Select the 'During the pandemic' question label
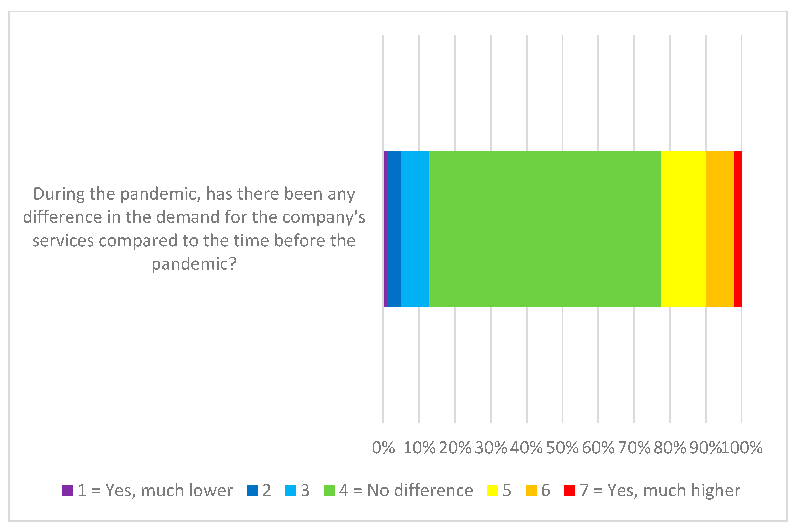Image resolution: width=798 pixels, height=532 pixels. click(194, 228)
